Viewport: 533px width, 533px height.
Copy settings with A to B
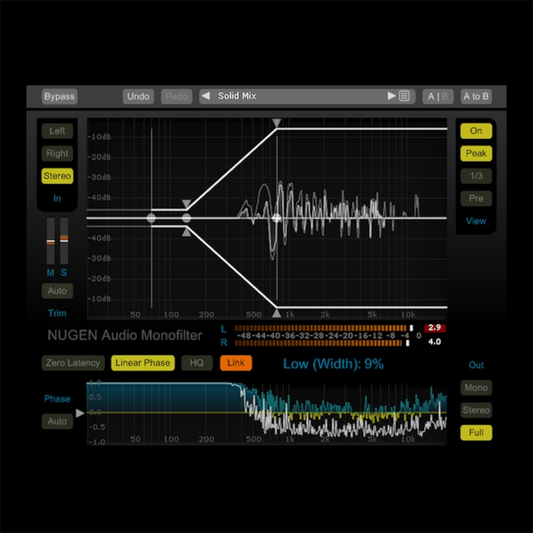tap(476, 97)
